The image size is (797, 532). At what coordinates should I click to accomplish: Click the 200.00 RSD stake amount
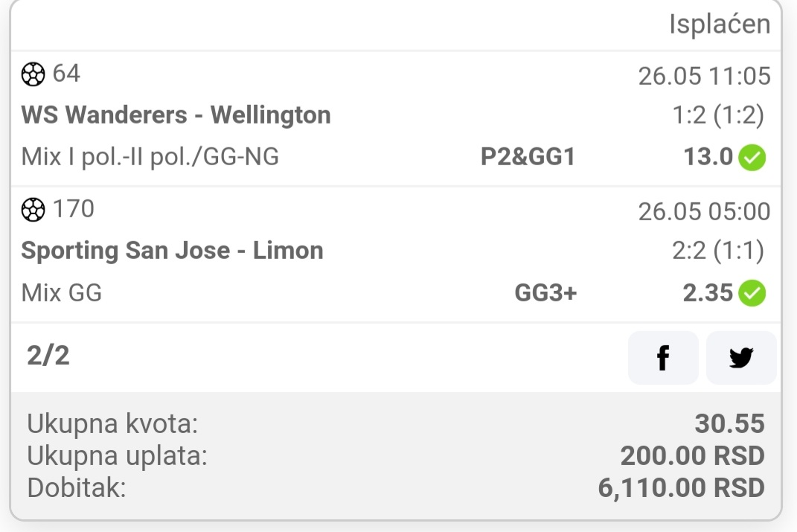pos(692,456)
